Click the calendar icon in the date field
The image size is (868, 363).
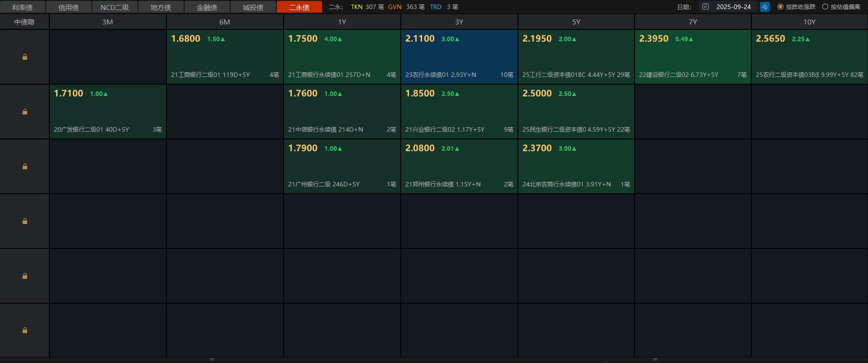pyautogui.click(x=706, y=7)
